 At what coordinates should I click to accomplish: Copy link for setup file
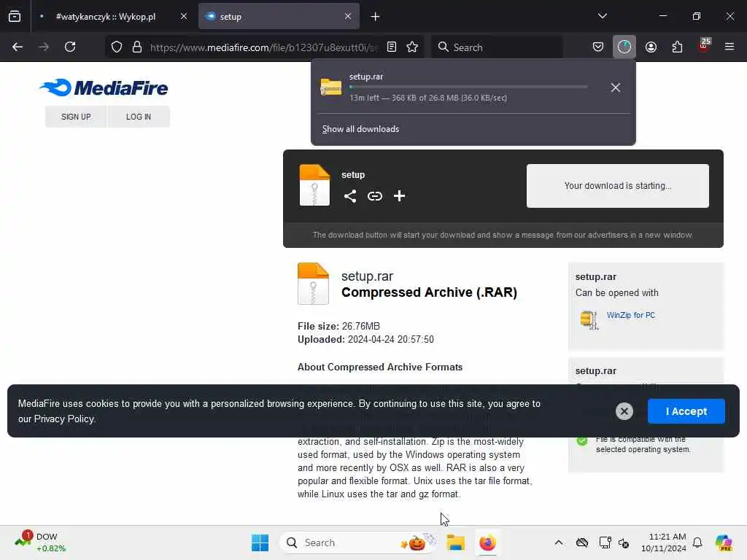(375, 195)
